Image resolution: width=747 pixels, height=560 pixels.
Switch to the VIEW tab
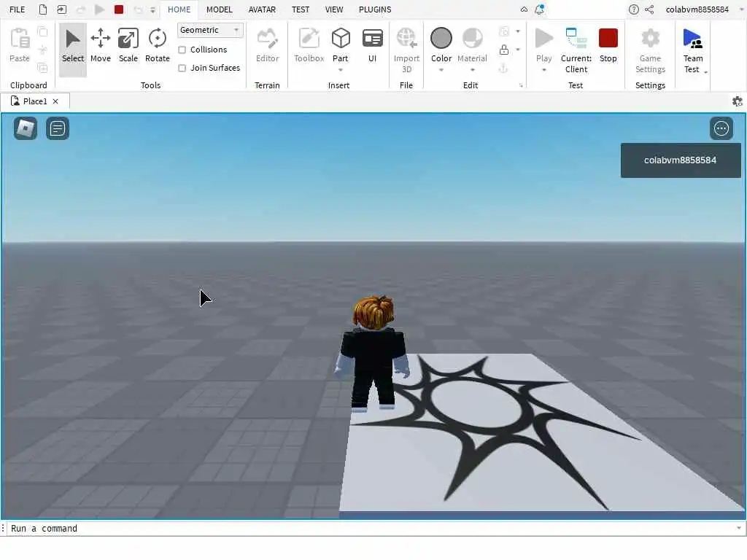[x=334, y=9]
